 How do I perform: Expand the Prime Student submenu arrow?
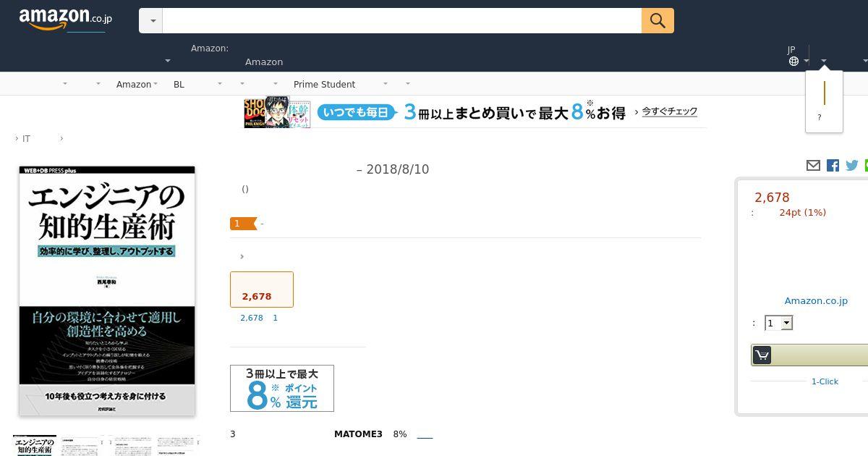coord(385,84)
